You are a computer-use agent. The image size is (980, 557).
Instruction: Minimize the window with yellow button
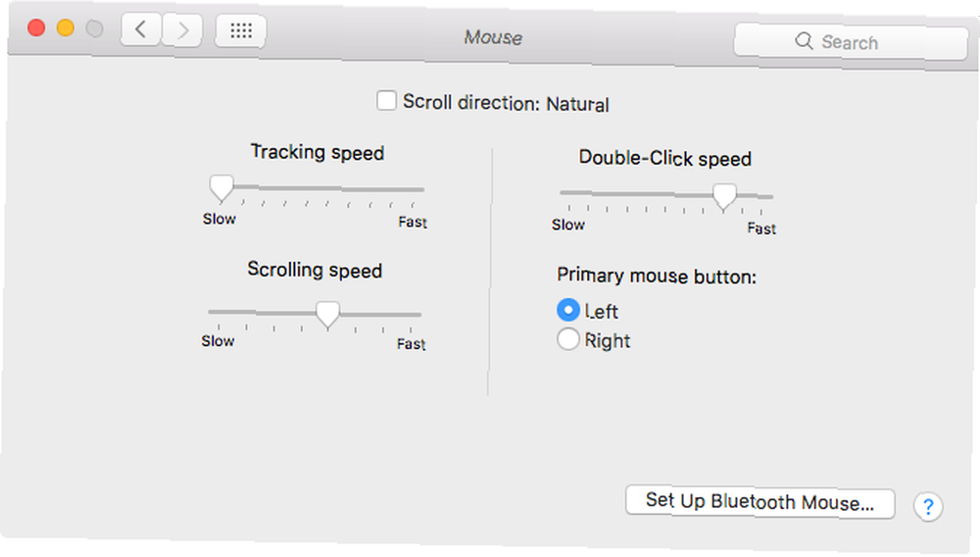[66, 28]
